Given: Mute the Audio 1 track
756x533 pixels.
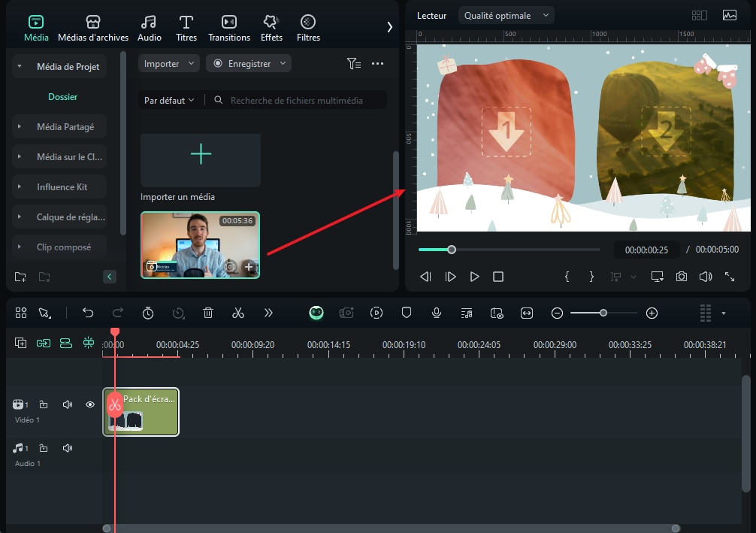Looking at the screenshot, I should (x=68, y=448).
